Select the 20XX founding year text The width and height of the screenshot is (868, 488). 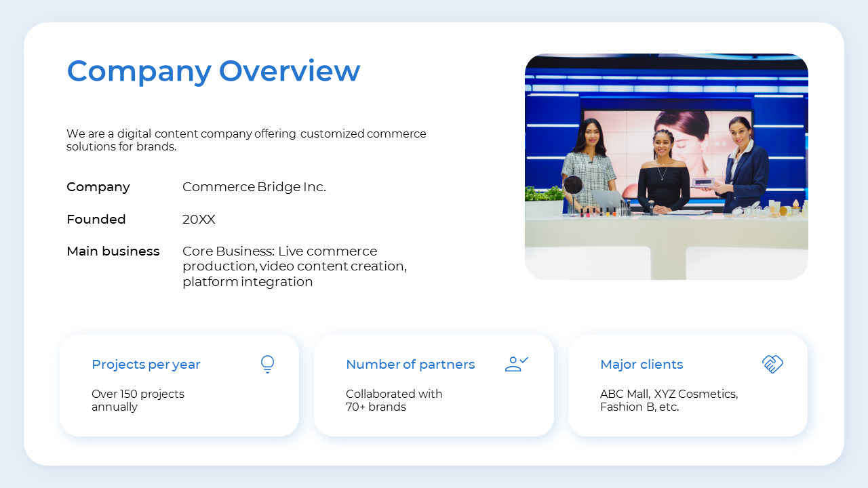(199, 220)
